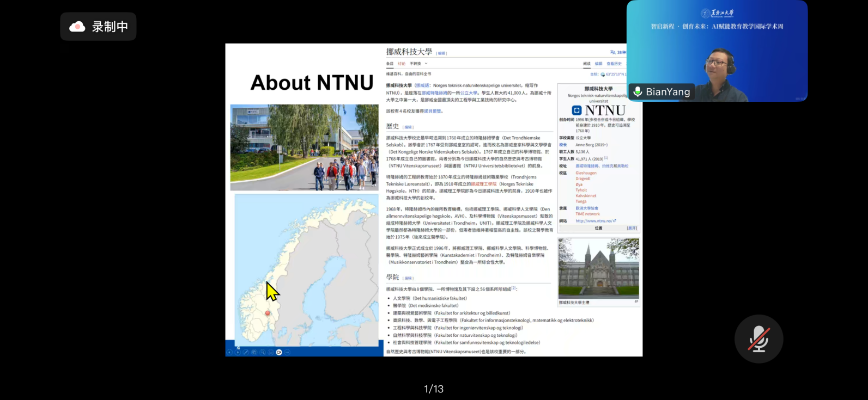Switch to the 讨论 tab
This screenshot has width=868, height=400.
click(x=402, y=64)
